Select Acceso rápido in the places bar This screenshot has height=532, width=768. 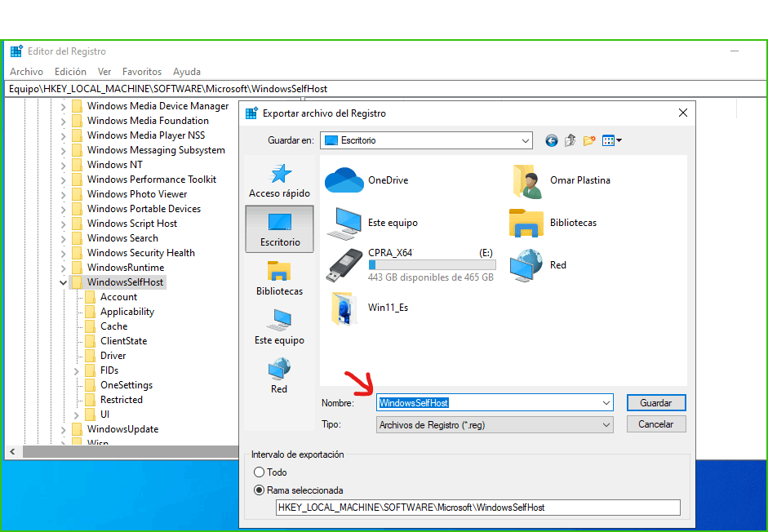(x=279, y=180)
